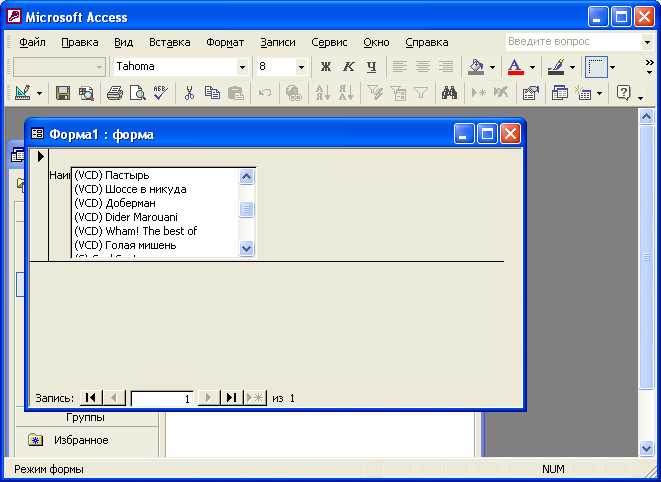Click Filter by Selection icon

[375, 93]
